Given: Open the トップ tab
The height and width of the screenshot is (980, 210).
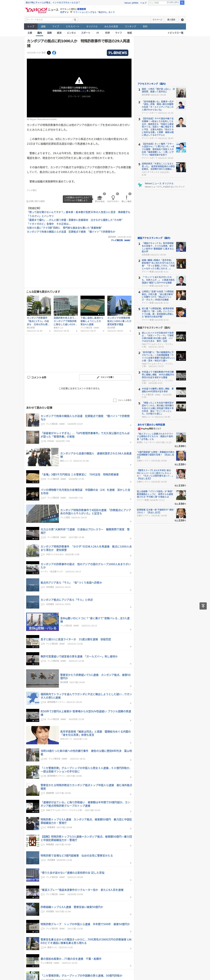Looking at the screenshot, I should tap(31, 27).
